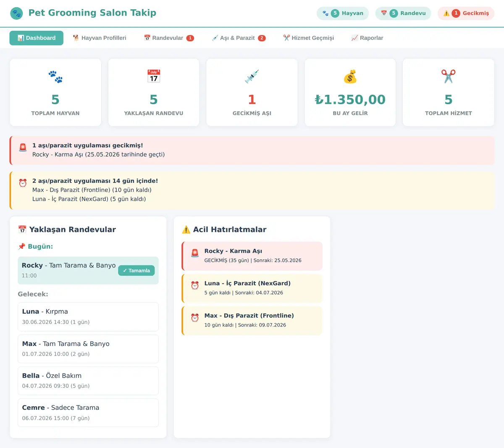Open the Cemre - Sadece Tarama appointment card
Image resolution: width=504 pixels, height=448 pixels.
(88, 413)
